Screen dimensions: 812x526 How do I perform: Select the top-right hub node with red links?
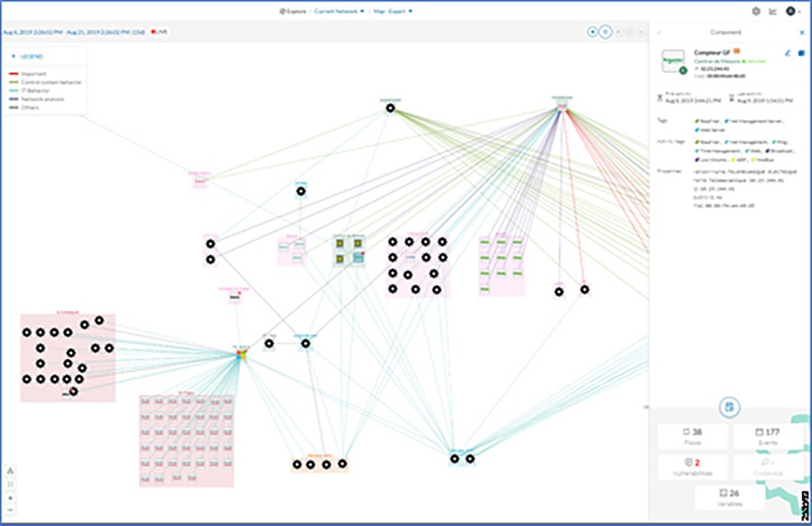click(562, 106)
